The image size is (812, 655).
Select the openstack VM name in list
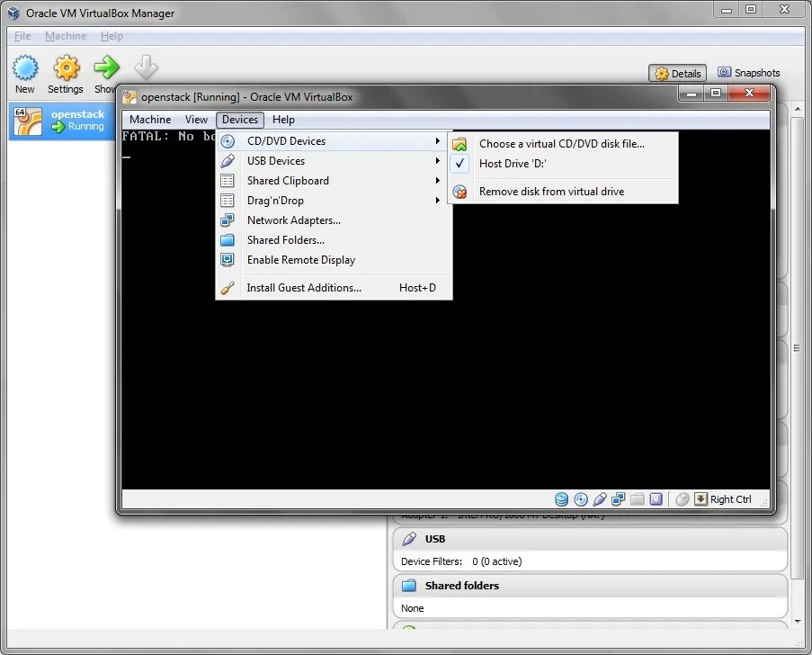[x=77, y=114]
